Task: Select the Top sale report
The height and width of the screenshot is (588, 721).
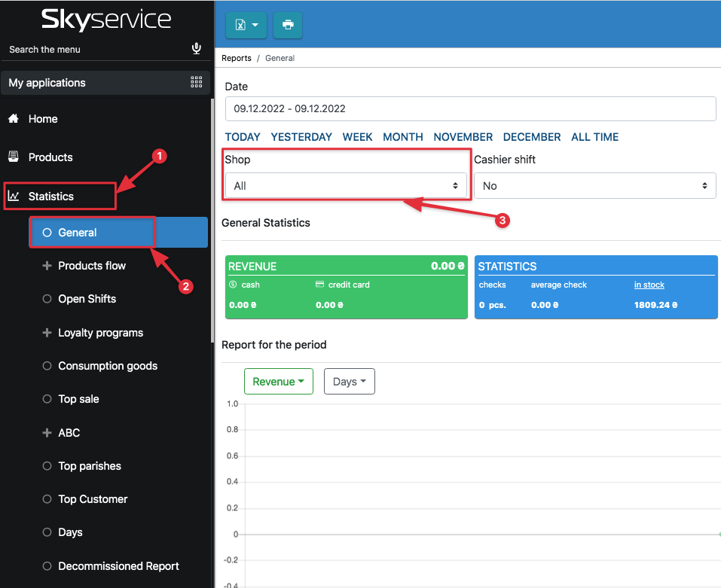Action: [x=78, y=399]
